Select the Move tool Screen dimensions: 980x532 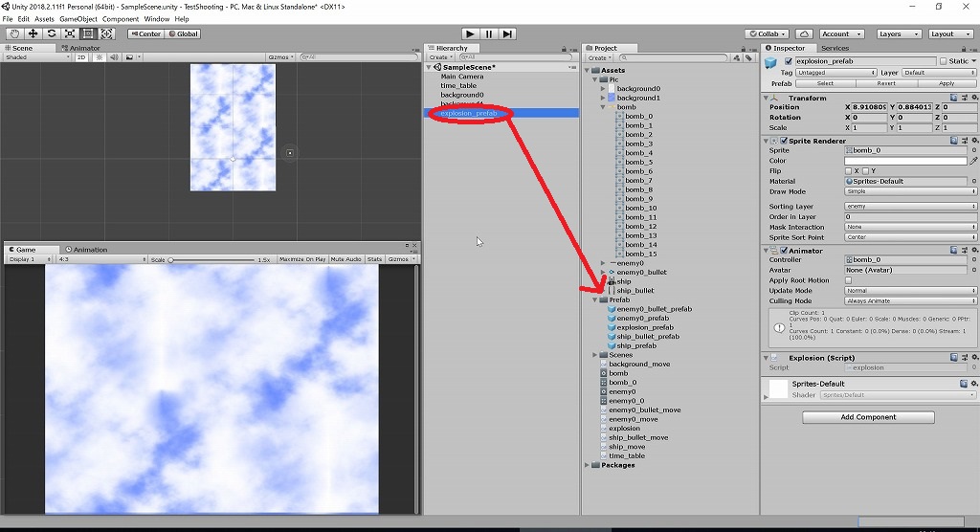coord(33,33)
